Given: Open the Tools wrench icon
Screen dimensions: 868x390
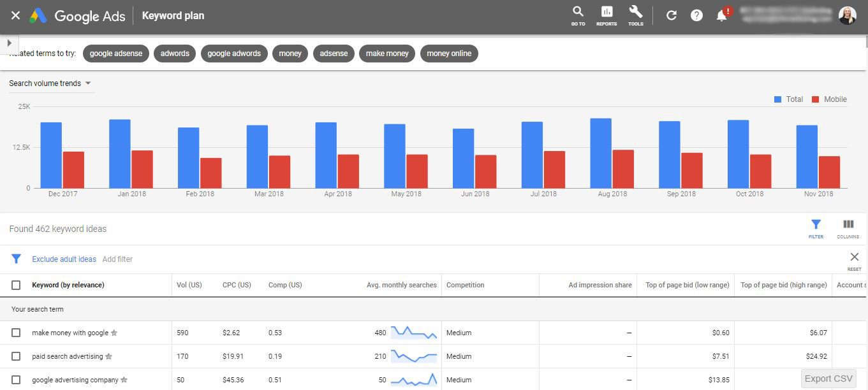Looking at the screenshot, I should click(x=636, y=16).
